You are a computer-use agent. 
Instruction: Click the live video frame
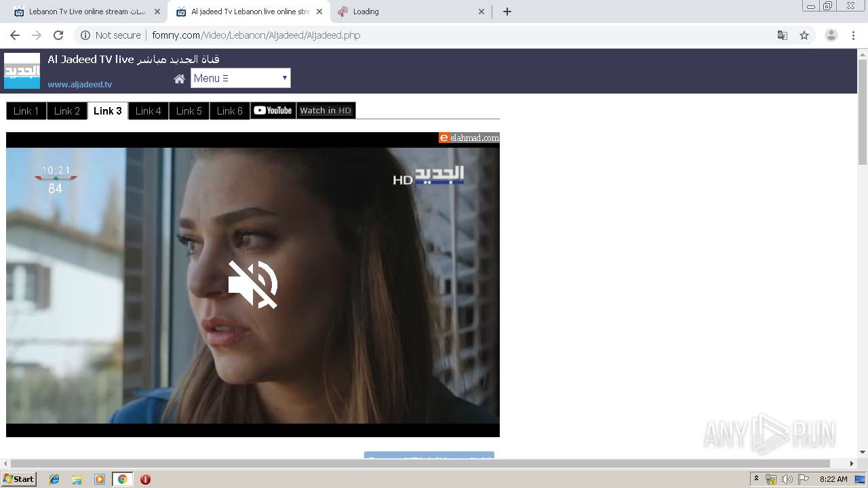[253, 285]
